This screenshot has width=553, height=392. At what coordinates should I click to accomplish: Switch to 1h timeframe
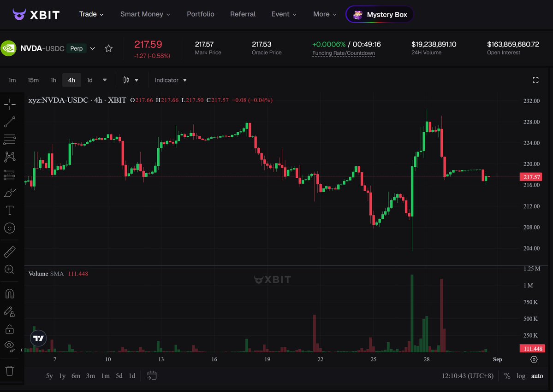53,80
